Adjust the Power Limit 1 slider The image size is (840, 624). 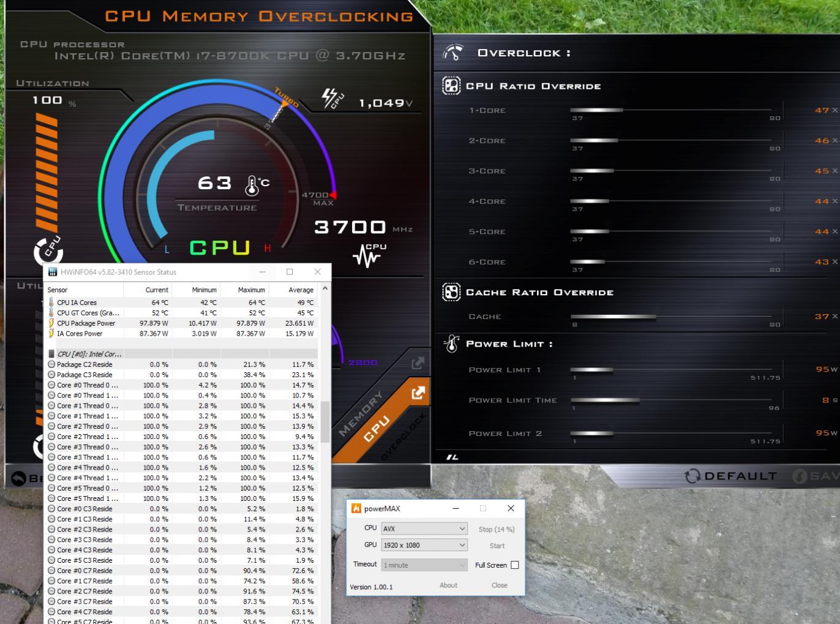[670, 370]
